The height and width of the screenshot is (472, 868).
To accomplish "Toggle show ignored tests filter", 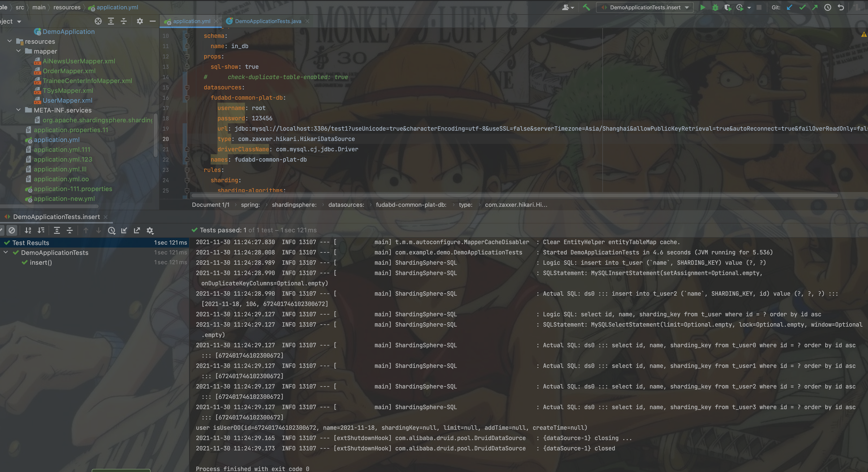I will click(x=12, y=230).
